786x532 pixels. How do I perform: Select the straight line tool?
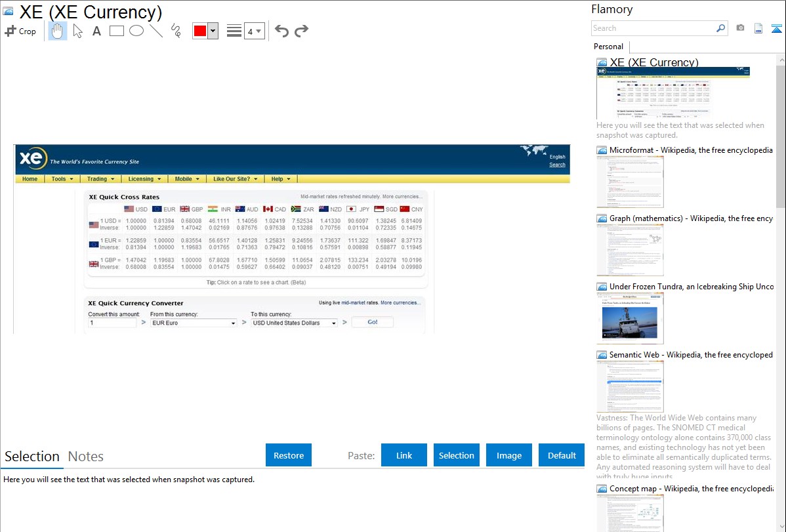pos(156,31)
